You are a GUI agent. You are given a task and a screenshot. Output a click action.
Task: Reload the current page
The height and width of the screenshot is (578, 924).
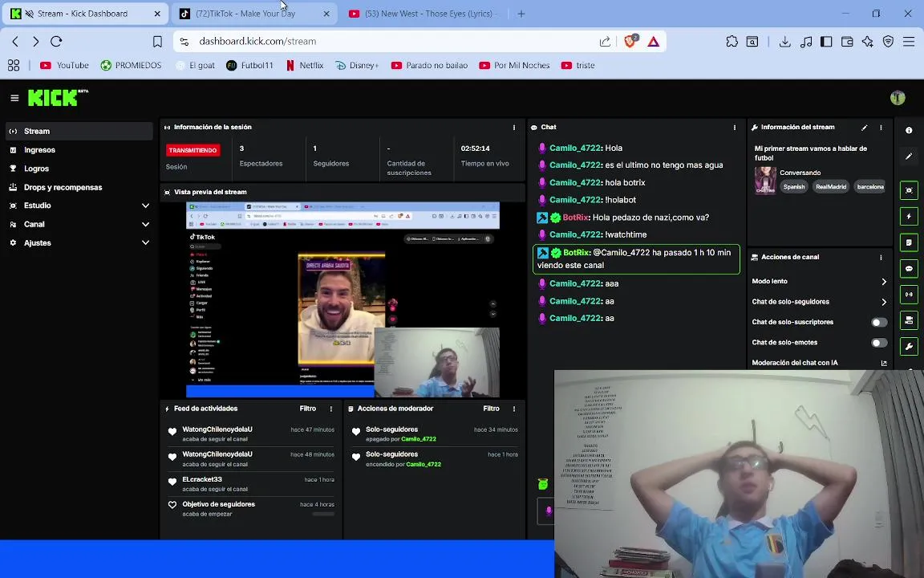(x=57, y=41)
